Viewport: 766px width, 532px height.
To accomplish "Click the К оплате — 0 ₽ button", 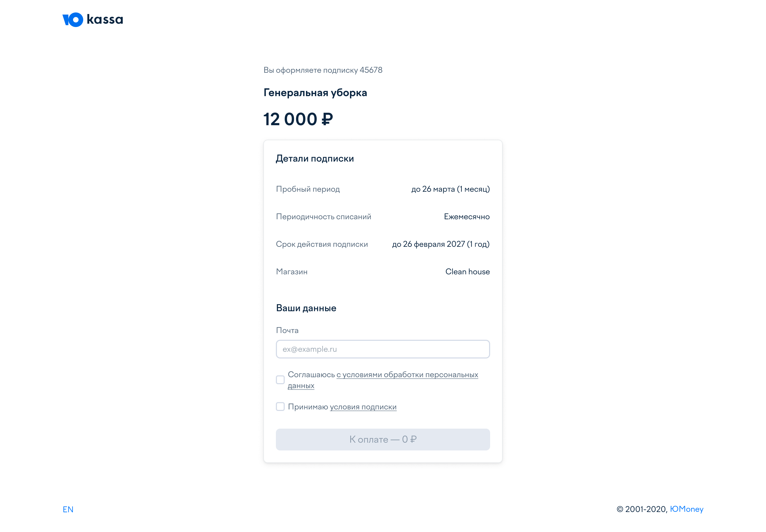I will [383, 439].
